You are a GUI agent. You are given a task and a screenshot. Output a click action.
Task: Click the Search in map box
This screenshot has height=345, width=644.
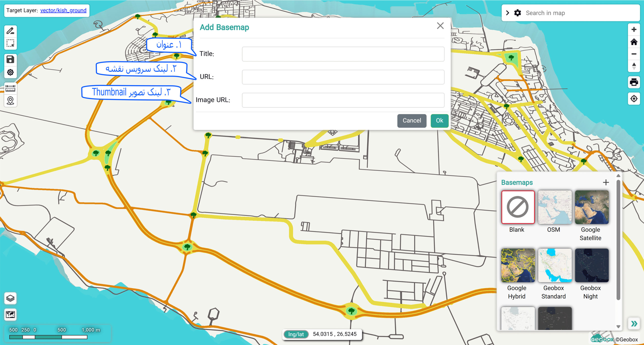581,13
